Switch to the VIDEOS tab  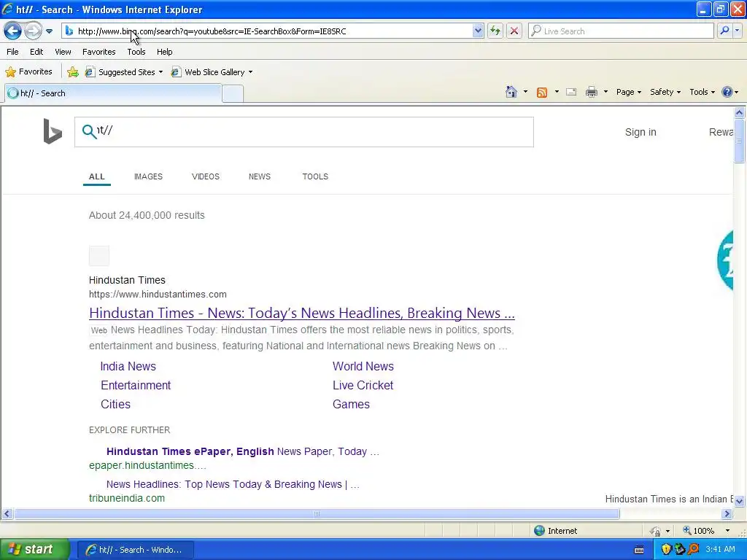pos(205,176)
